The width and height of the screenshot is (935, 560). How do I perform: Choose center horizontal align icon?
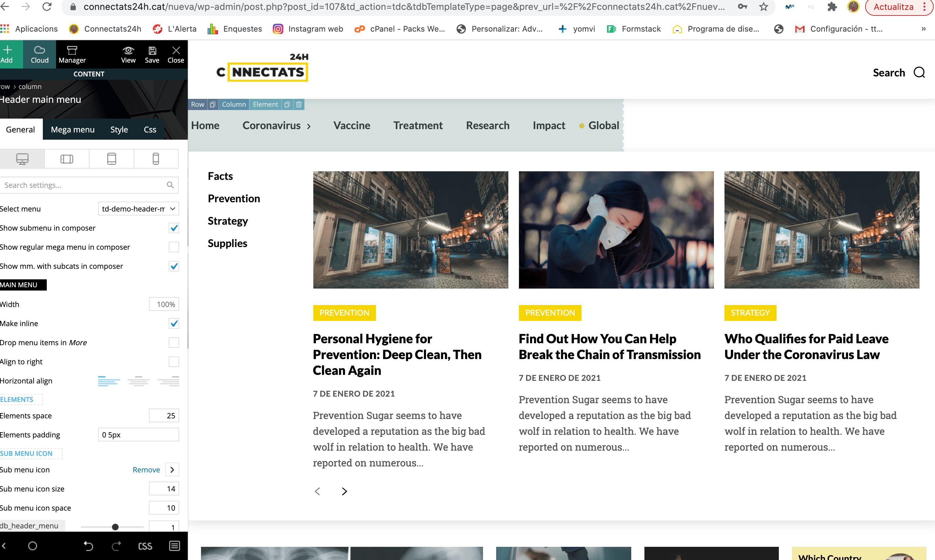click(x=138, y=381)
